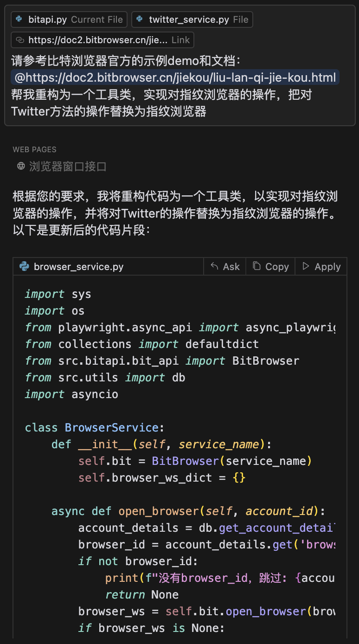Click the Python icon on bitapi.py chip

pyautogui.click(x=19, y=19)
